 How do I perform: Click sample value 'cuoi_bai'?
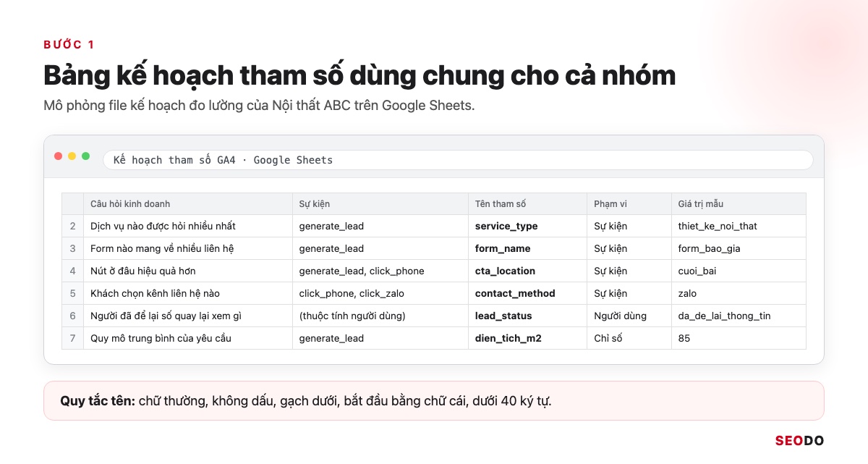[x=739, y=271]
